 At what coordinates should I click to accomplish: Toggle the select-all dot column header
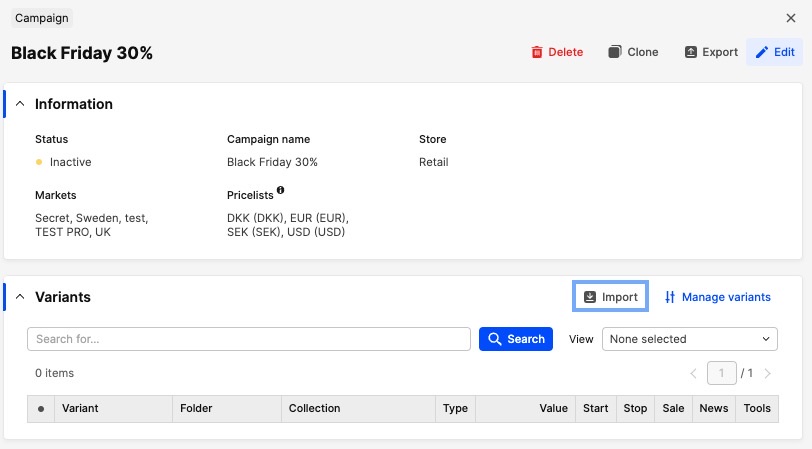(x=41, y=409)
